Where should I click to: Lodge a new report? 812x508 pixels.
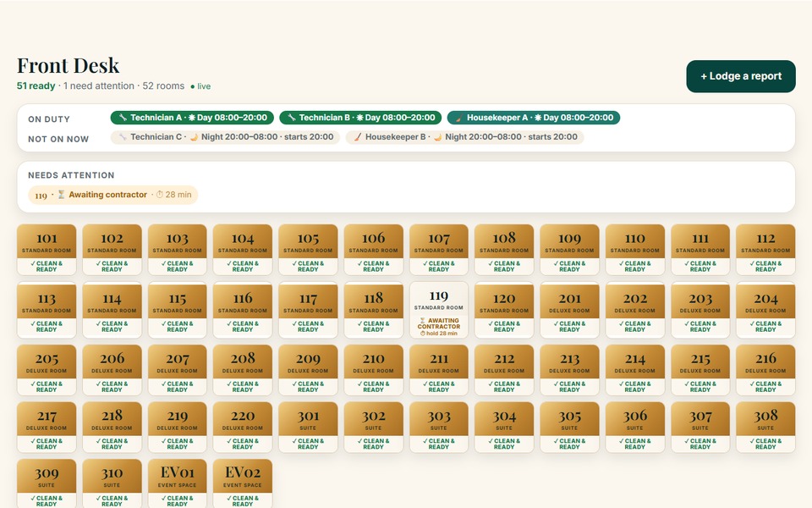click(x=741, y=76)
